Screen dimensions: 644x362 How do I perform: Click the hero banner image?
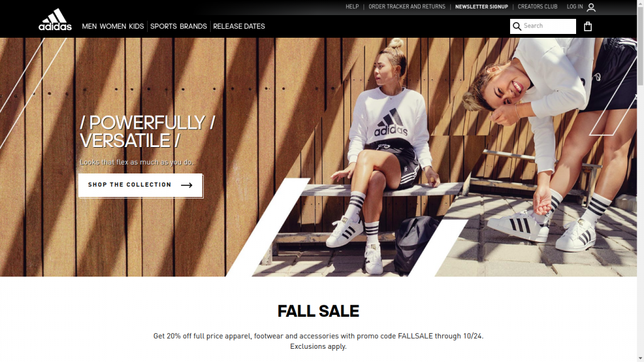click(x=318, y=157)
